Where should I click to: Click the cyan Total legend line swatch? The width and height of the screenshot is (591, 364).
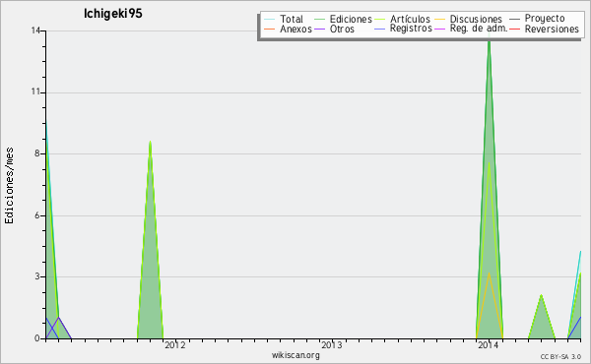pyautogui.click(x=270, y=19)
